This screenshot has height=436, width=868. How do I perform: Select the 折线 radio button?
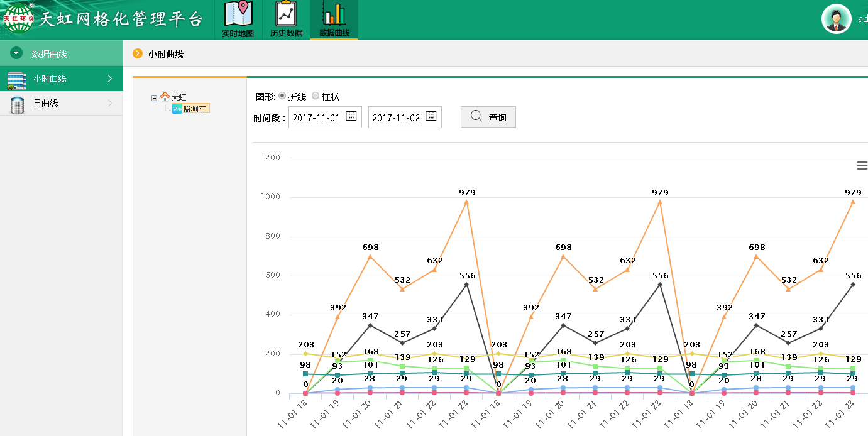[x=282, y=96]
